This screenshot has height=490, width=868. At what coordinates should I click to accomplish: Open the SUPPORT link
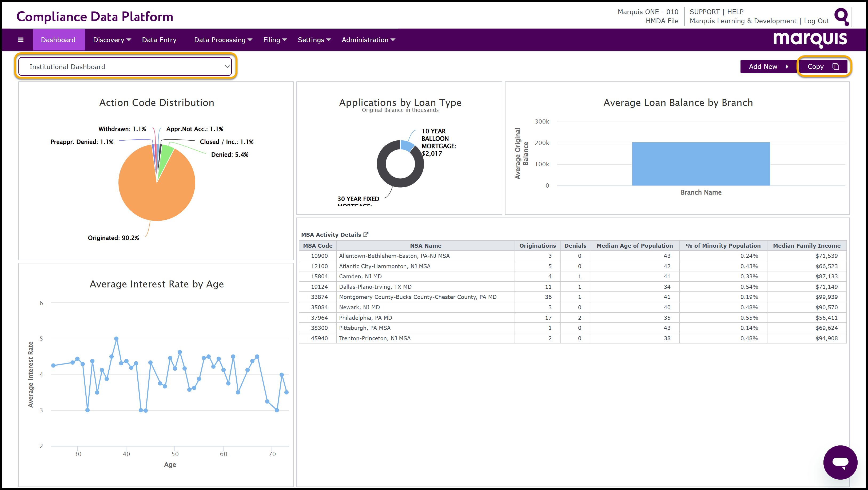[x=704, y=12]
